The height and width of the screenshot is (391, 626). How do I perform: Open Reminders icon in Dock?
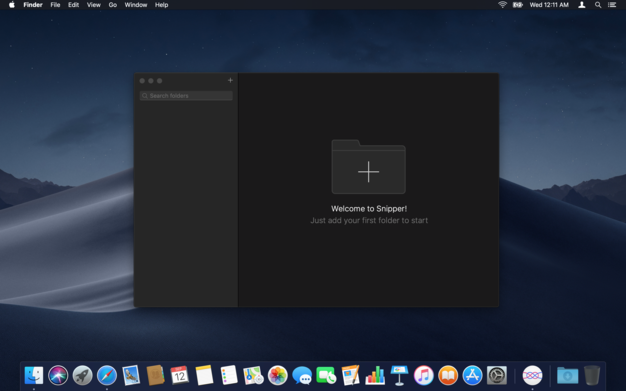coord(229,375)
